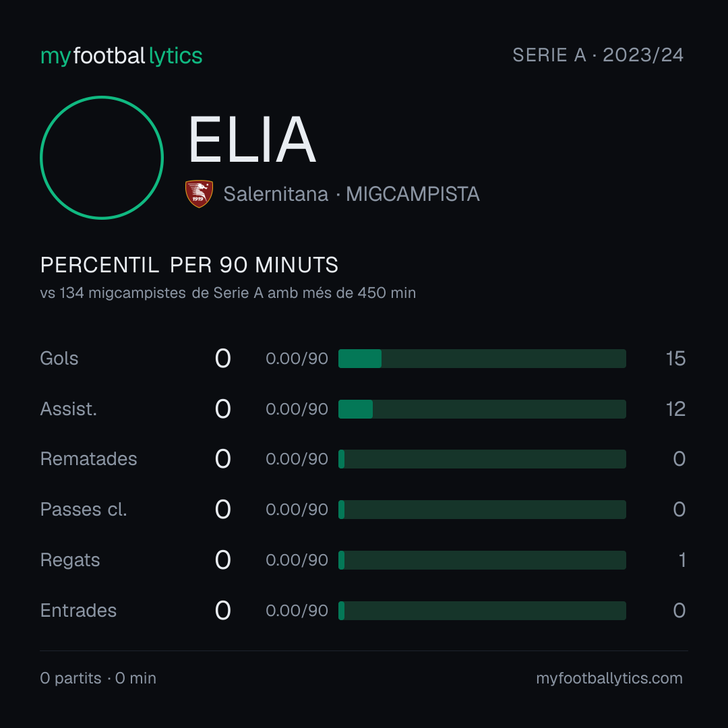Viewport: 728px width, 728px height.
Task: Click the empty green player photo circle
Action: [102, 157]
